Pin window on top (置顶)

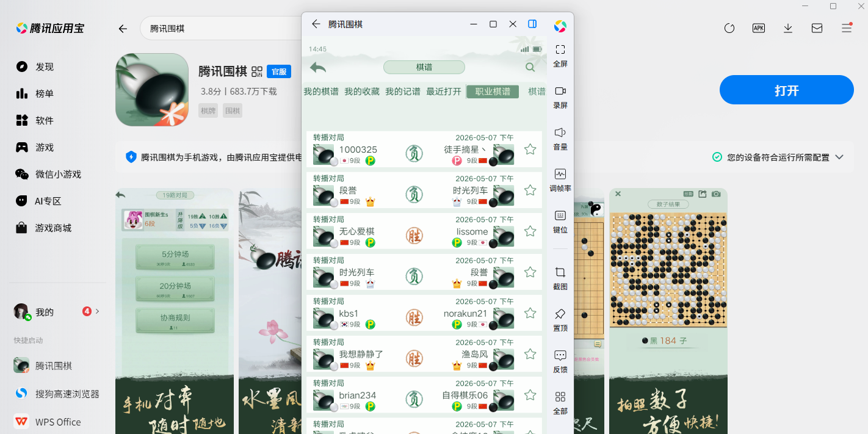(x=560, y=319)
